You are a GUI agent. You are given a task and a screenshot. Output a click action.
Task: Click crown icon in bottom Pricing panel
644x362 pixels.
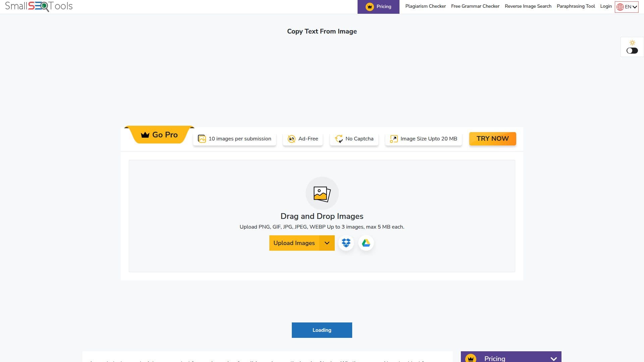(471, 358)
